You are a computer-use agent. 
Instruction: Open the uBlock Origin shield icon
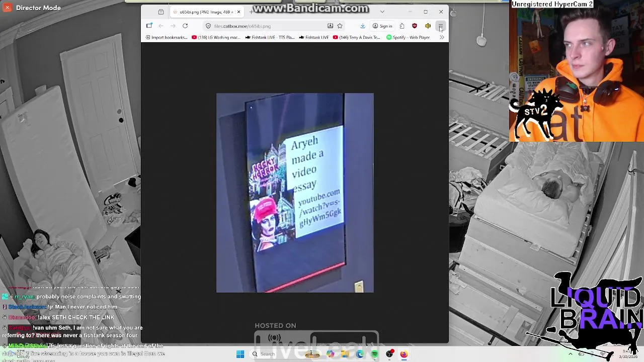[x=415, y=26]
